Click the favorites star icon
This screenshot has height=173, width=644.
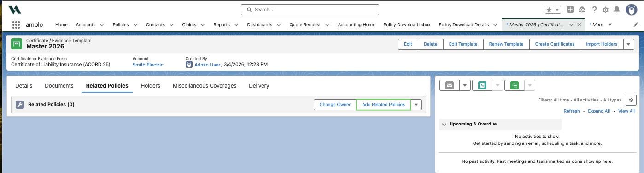(x=549, y=10)
